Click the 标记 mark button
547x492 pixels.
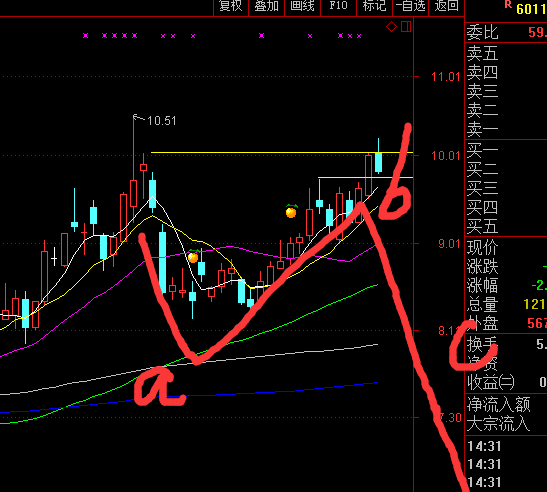click(x=374, y=7)
